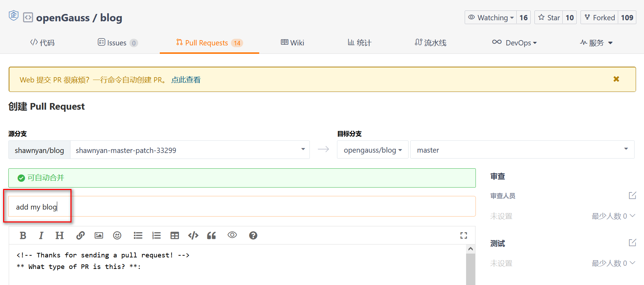Expand 最少人数 dropdown for 测试
Image resolution: width=644 pixels, height=285 pixels.
pyautogui.click(x=613, y=263)
